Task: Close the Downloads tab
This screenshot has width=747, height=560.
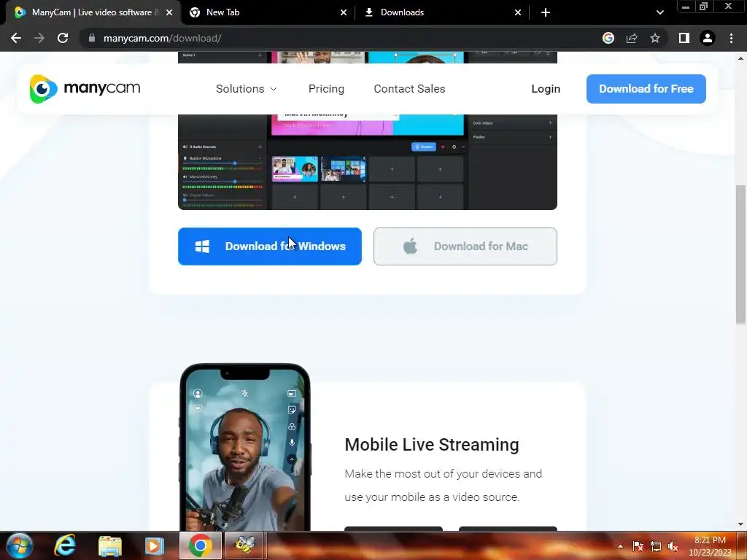Action: tap(518, 12)
